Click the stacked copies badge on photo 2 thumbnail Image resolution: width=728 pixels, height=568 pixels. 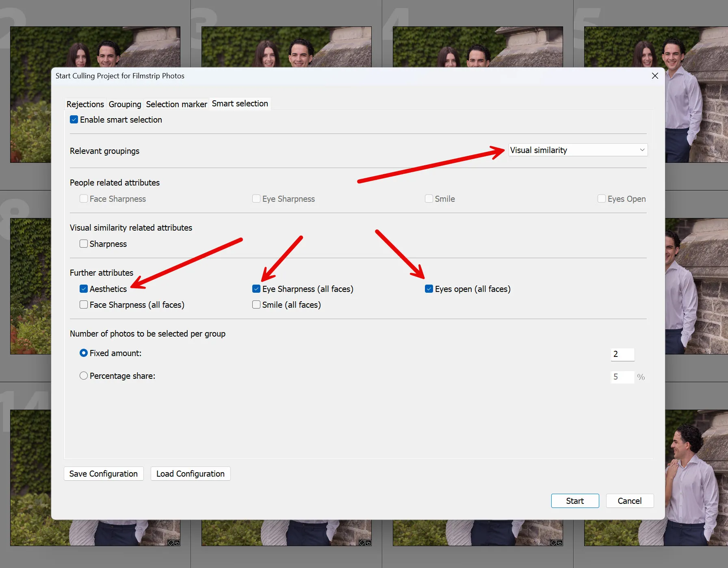pyautogui.click(x=177, y=543)
